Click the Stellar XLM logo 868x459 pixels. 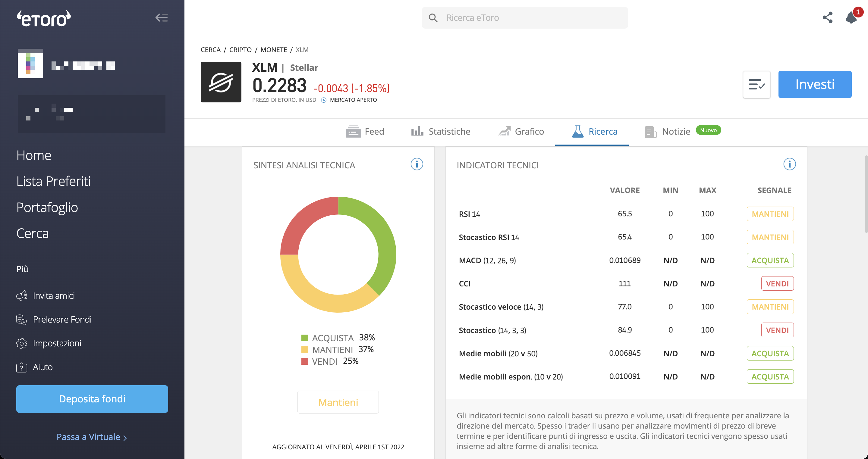tap(221, 82)
